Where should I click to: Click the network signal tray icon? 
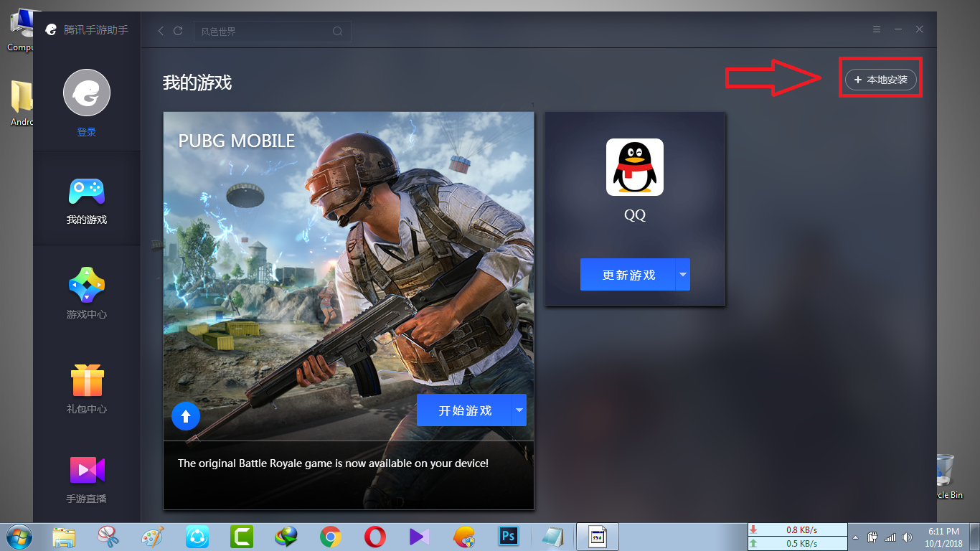pyautogui.click(x=890, y=537)
